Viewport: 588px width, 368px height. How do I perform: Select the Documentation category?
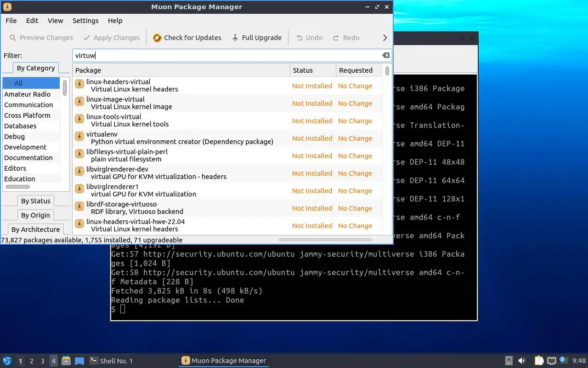point(31,157)
